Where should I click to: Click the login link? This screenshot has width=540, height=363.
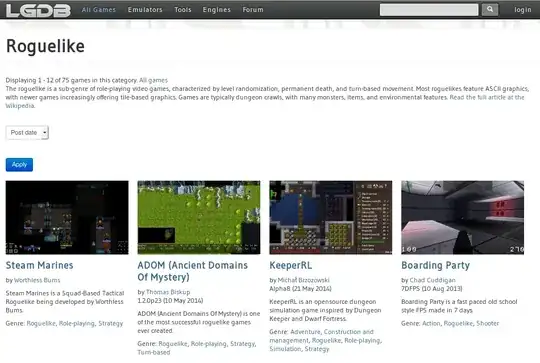pos(522,10)
